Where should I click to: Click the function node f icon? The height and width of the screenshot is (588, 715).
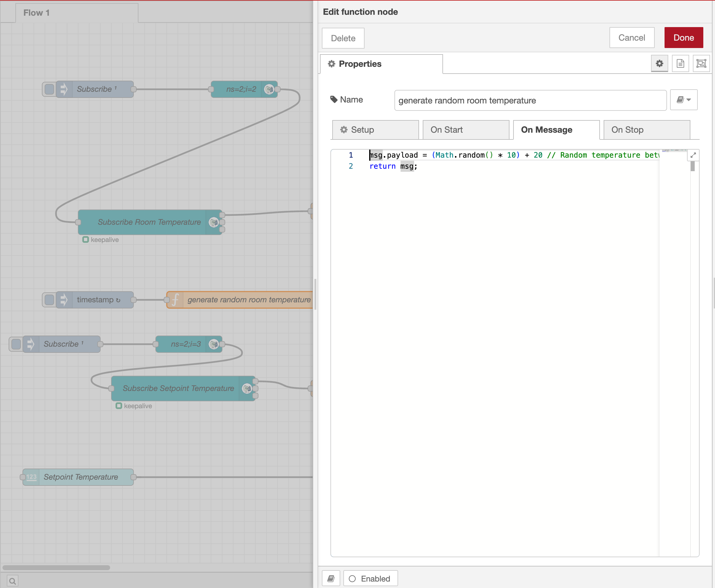175,300
